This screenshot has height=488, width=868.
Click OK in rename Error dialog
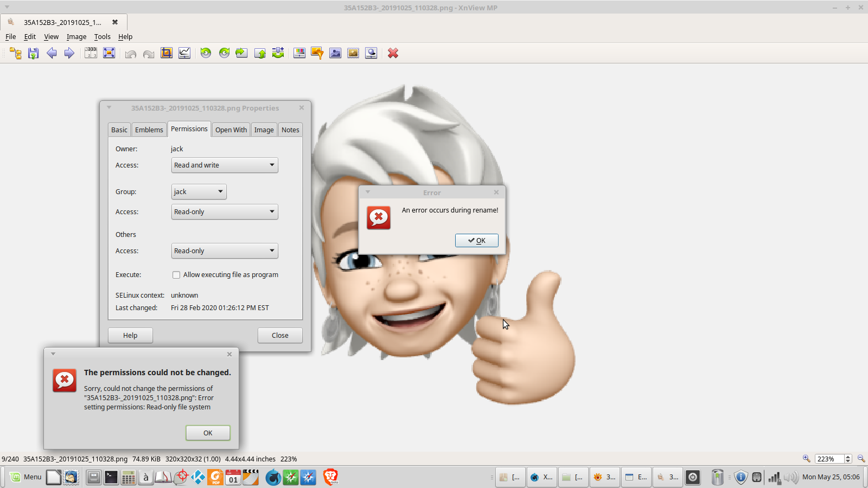(x=476, y=241)
